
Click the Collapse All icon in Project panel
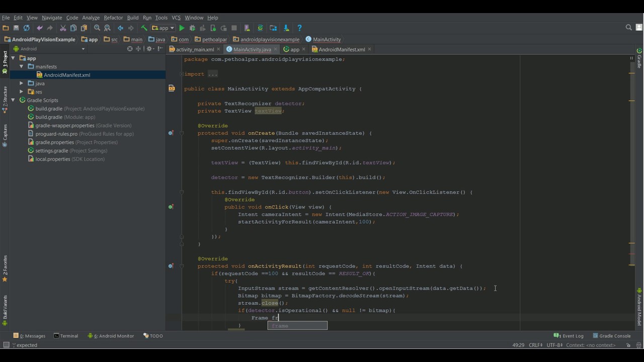click(139, 49)
